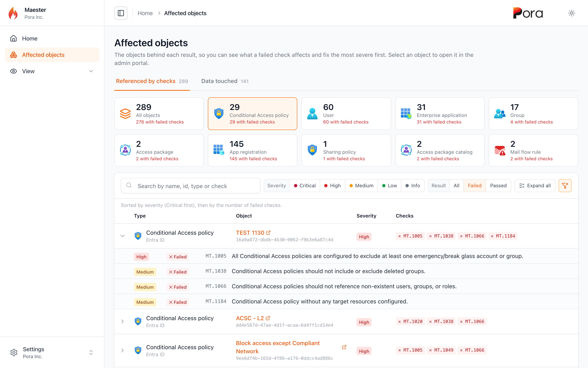Image resolution: width=588 pixels, height=368 pixels.
Task: Click the Maester flame logo
Action: coord(13,13)
